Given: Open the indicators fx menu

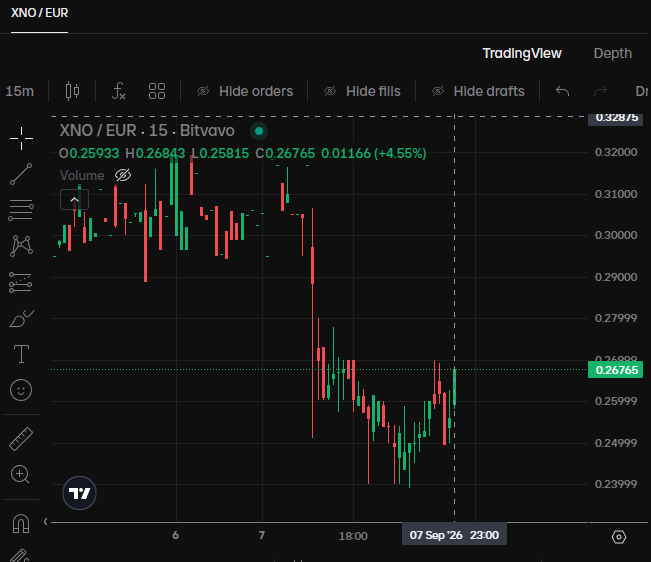Looking at the screenshot, I should pyautogui.click(x=119, y=91).
